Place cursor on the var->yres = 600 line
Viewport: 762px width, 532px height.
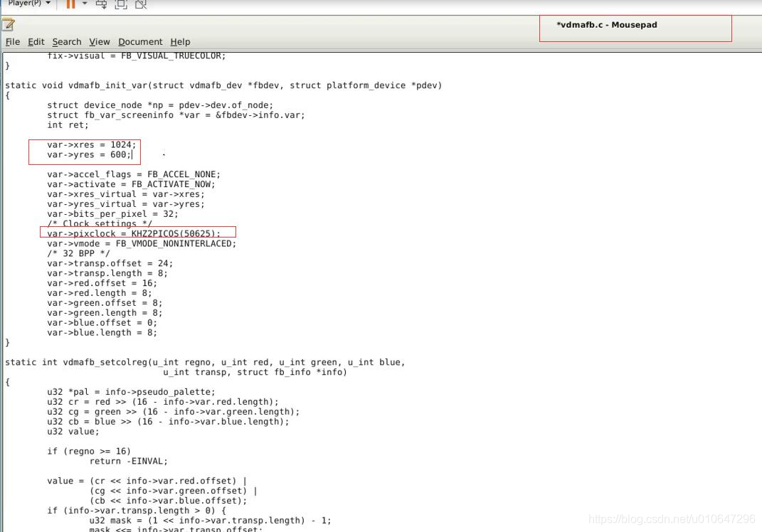[x=89, y=154]
